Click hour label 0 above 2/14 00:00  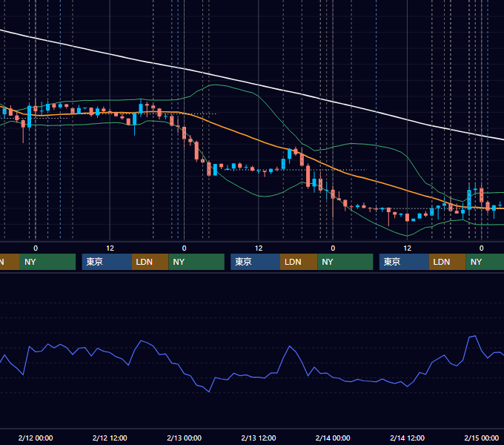tap(333, 248)
